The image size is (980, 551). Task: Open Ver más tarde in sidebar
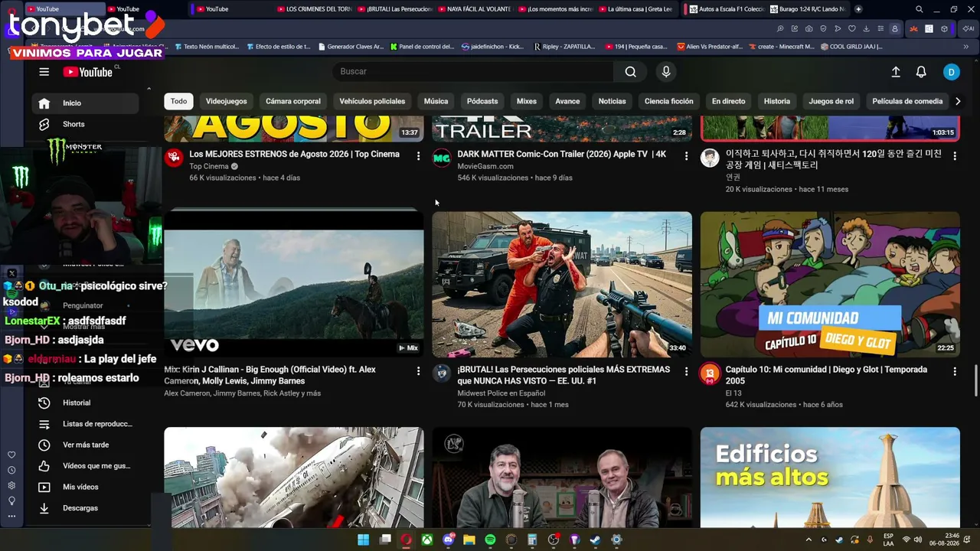pos(86,445)
